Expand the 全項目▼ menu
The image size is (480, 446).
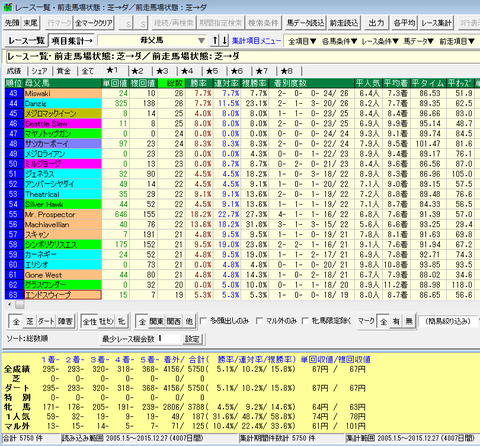302,41
